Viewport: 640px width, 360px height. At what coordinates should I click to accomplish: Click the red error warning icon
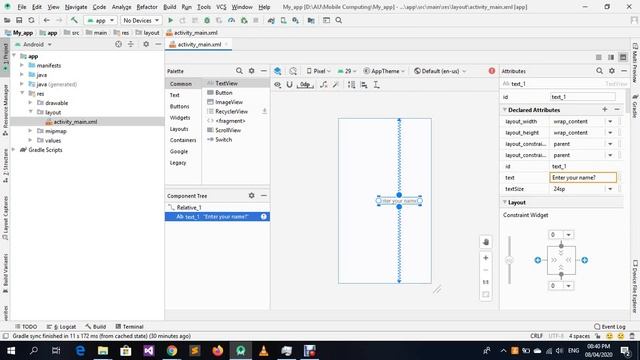coord(492,71)
